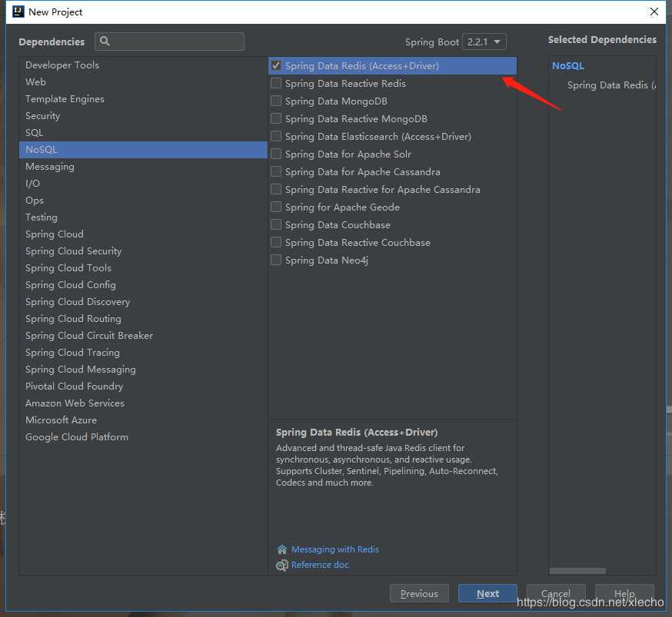672x617 pixels.
Task: Open Microsoft Azure category
Action: (x=143, y=420)
